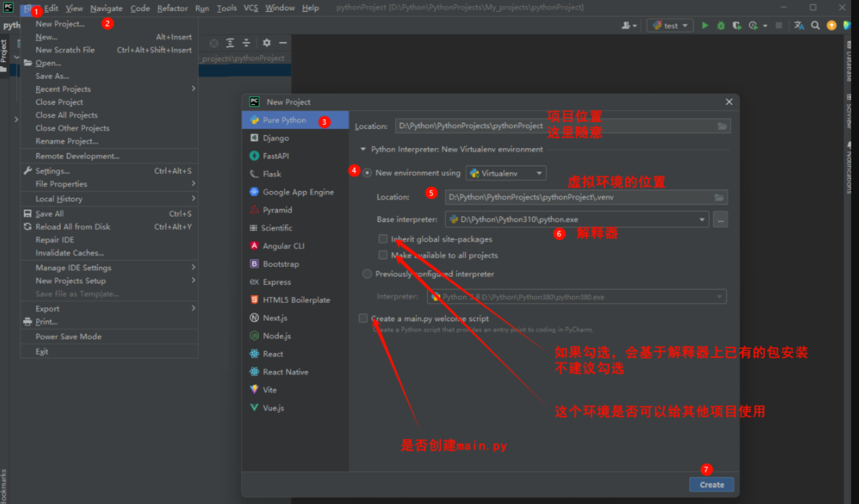Click the project Location path field

[563, 126]
